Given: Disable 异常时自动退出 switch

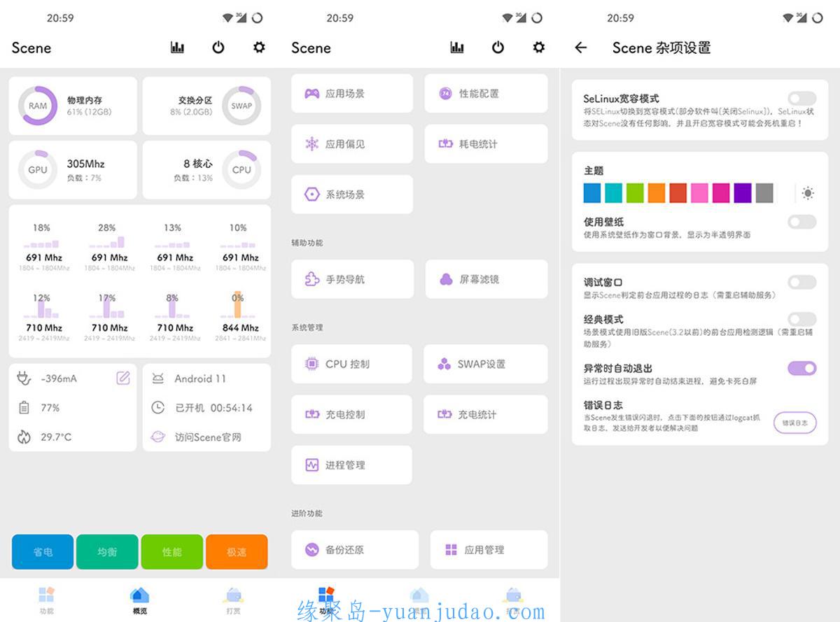Looking at the screenshot, I should pyautogui.click(x=802, y=368).
